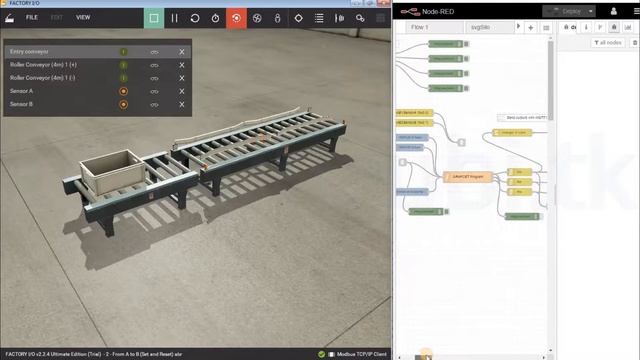Stop the Factory I/O simulation

point(154,18)
